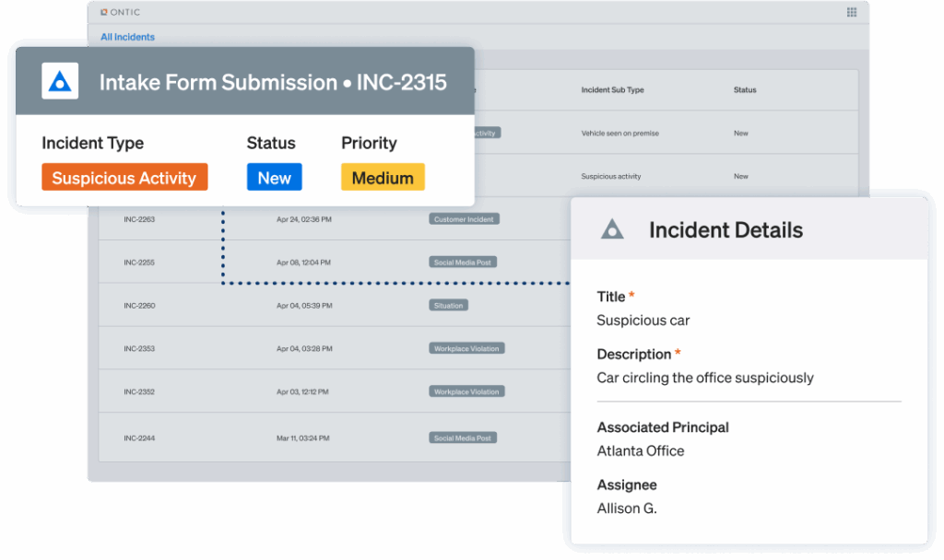Click the yellow Medium priority badge
944x560 pixels.
(383, 178)
